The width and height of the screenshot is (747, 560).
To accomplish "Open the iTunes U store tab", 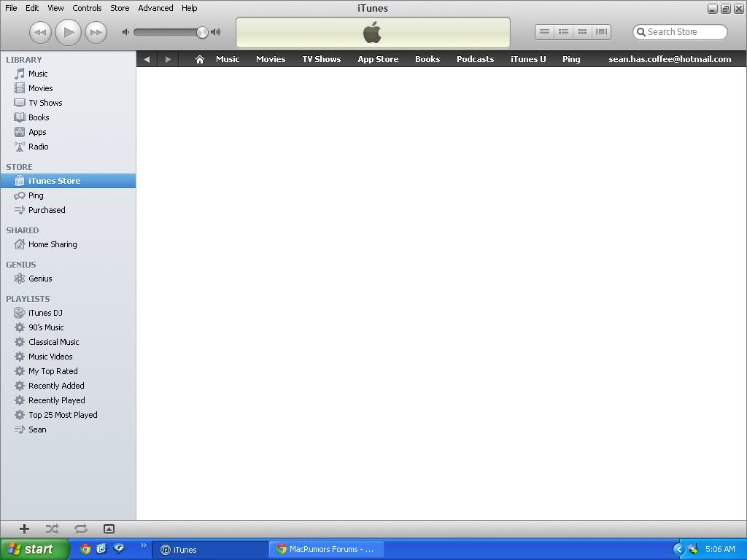I will coord(528,59).
